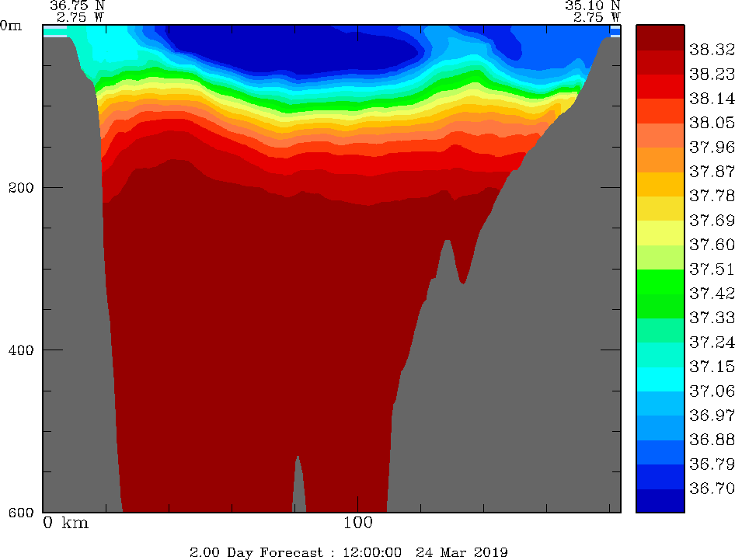This screenshot has width=735, height=560.
Task: Click the 37.51 colorbar value label
Action: pyautogui.click(x=712, y=269)
